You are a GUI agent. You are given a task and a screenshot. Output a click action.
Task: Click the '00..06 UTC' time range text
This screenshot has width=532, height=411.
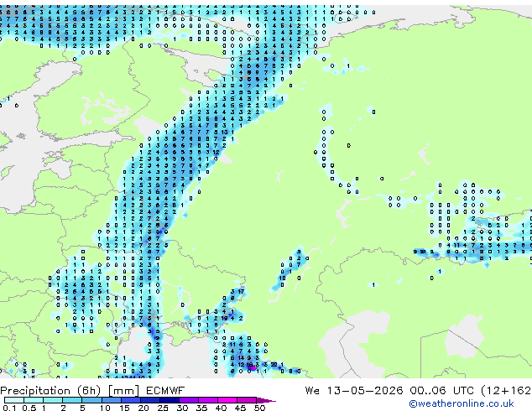(441, 391)
